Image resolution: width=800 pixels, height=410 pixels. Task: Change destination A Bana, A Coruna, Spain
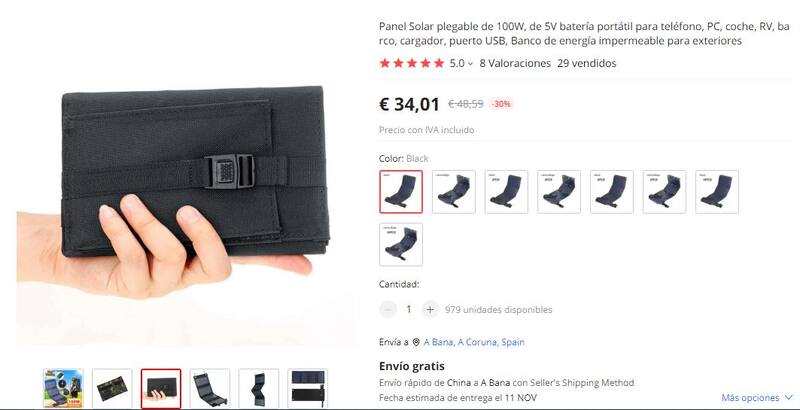474,342
